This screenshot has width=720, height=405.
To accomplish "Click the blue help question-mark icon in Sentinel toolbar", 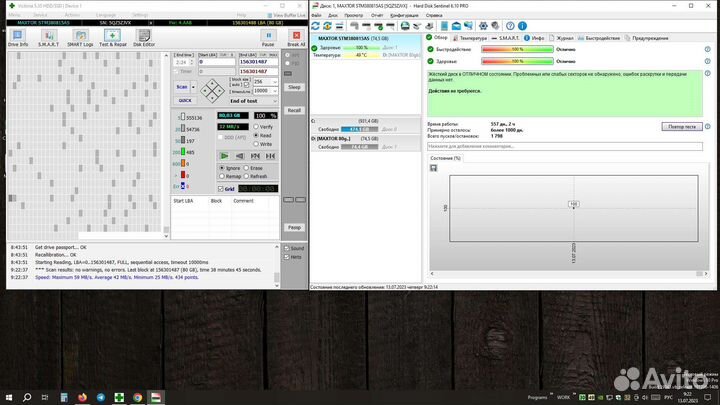I will click(x=510, y=26).
